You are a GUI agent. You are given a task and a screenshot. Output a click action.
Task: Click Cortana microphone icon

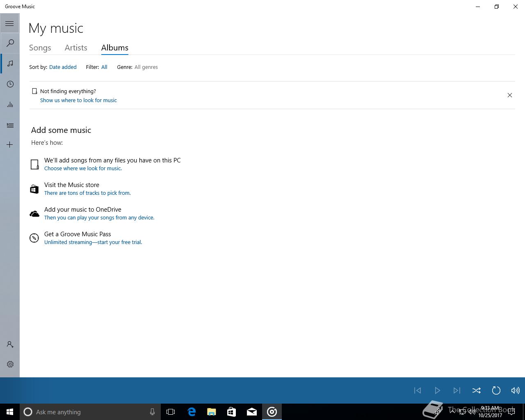click(152, 412)
